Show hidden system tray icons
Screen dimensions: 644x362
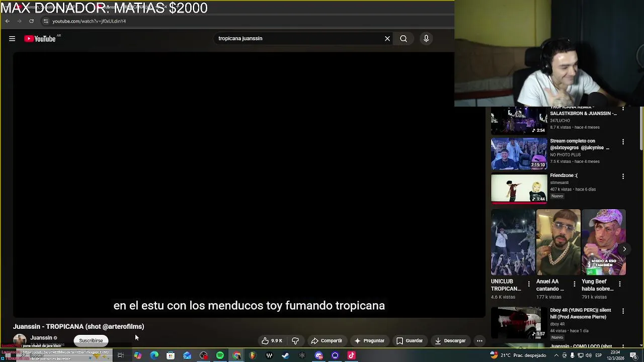(x=555, y=355)
